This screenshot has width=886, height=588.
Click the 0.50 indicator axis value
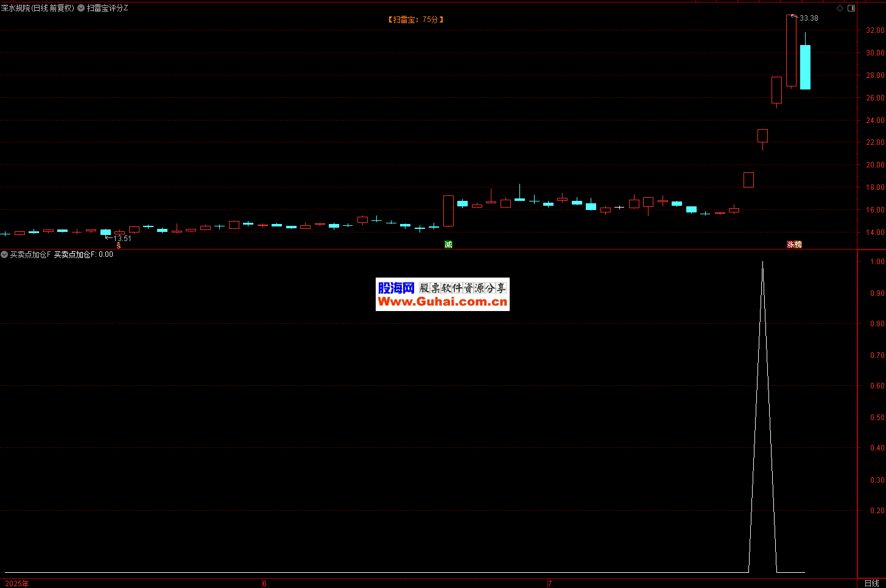(x=877, y=418)
